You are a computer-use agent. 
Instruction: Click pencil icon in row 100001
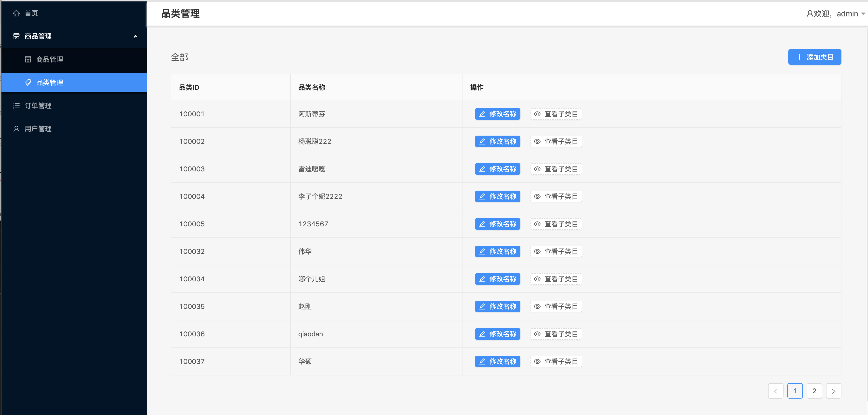[x=482, y=114]
